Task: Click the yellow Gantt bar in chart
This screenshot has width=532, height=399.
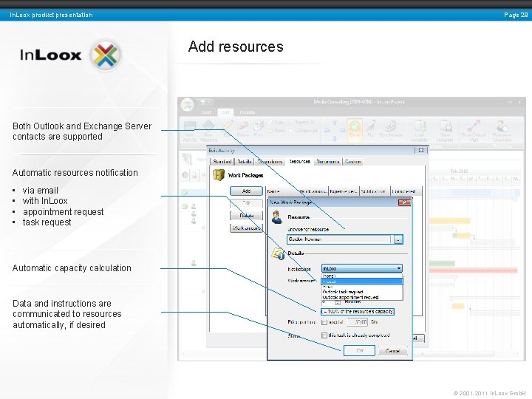Action: click(x=450, y=221)
